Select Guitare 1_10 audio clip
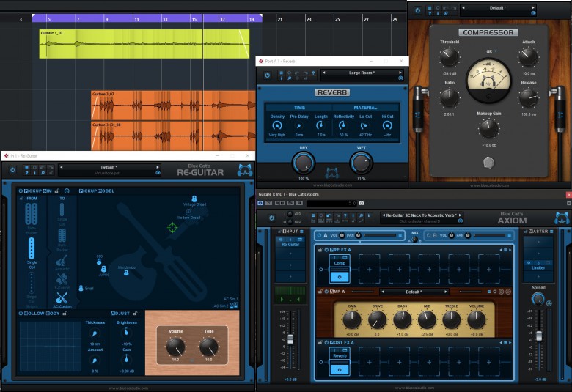This screenshot has width=572, height=392. pyautogui.click(x=144, y=44)
